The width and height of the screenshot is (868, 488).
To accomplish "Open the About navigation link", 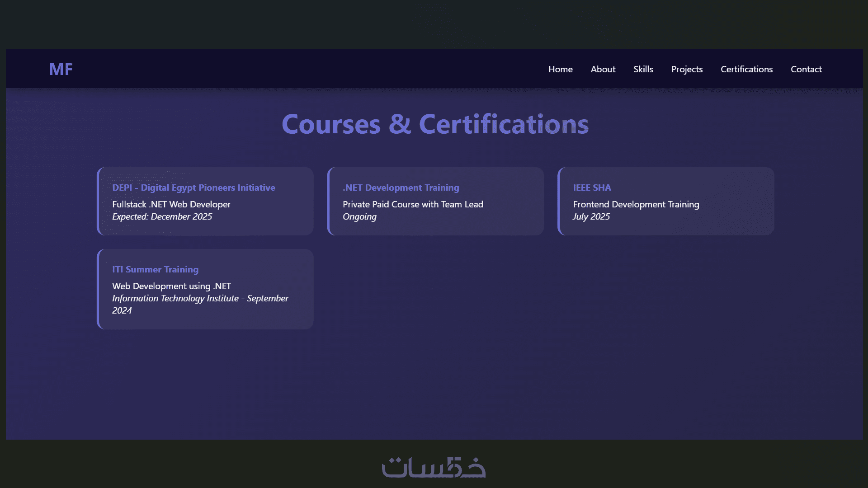I will click(x=603, y=69).
